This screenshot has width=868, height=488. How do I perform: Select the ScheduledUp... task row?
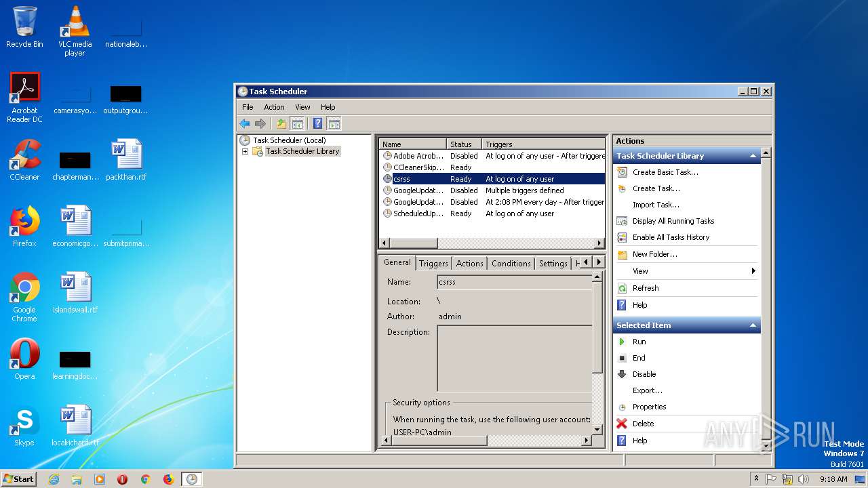point(492,213)
